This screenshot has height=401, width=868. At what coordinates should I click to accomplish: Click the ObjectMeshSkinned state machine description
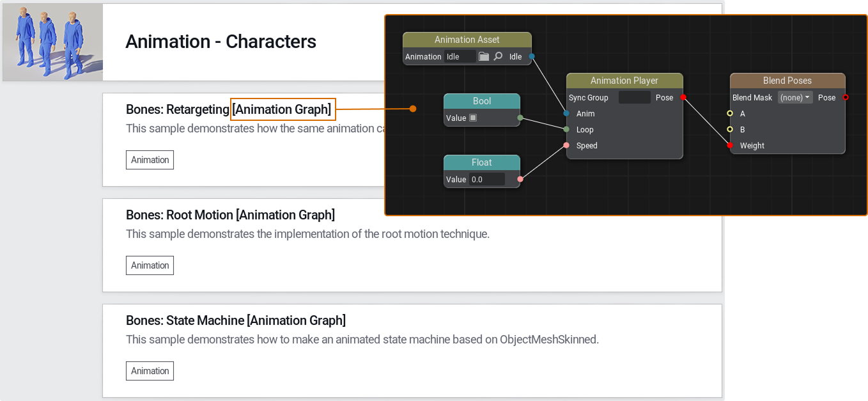(x=362, y=340)
